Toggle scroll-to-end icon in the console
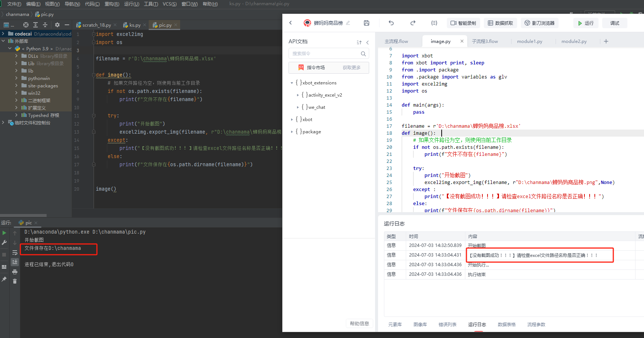644x338 pixels. [15, 262]
